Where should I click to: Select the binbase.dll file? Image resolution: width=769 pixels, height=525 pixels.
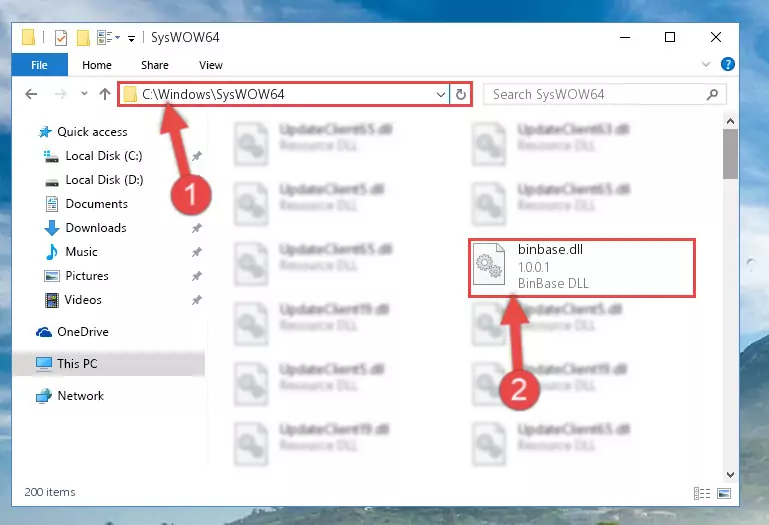[582, 268]
